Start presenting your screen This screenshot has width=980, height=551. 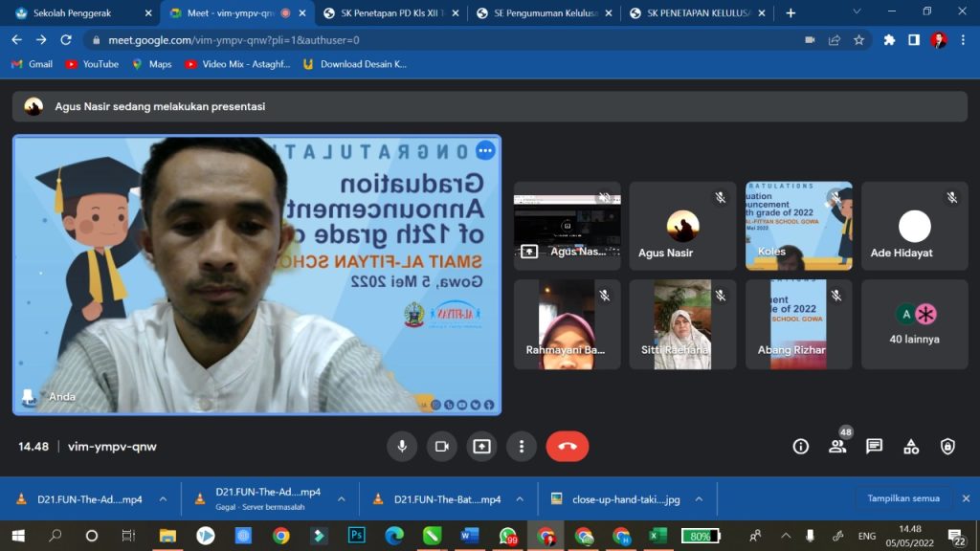(481, 447)
